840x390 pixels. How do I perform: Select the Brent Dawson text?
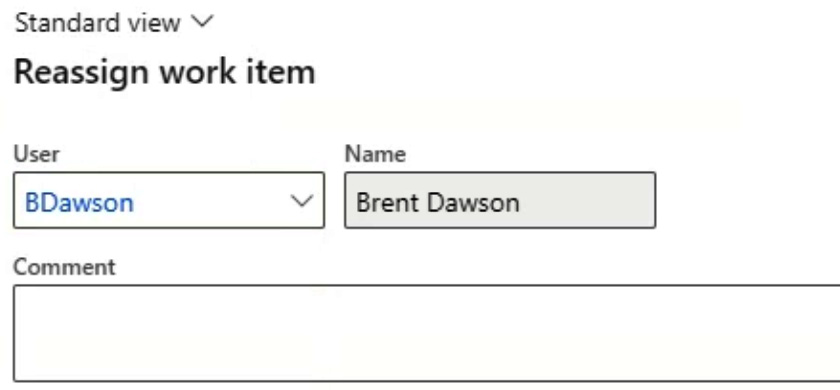coord(438,203)
